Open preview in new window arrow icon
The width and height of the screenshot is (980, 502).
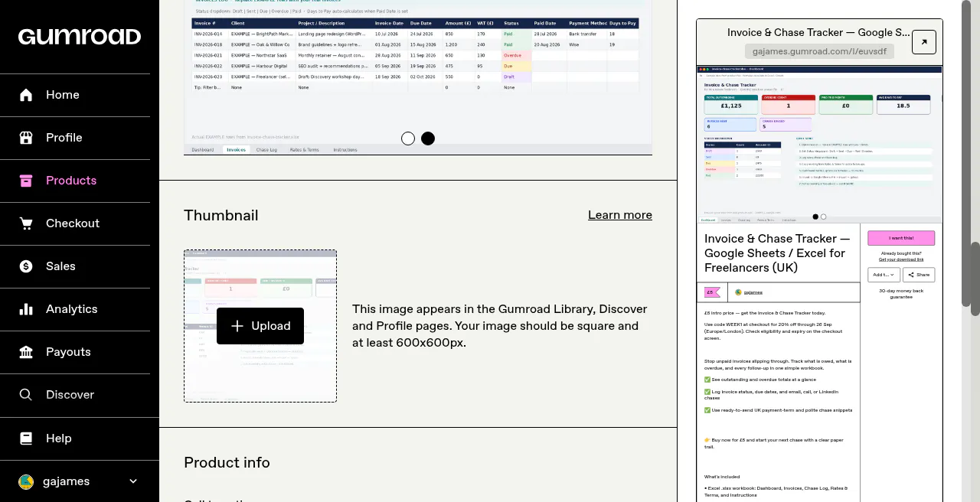tap(924, 42)
